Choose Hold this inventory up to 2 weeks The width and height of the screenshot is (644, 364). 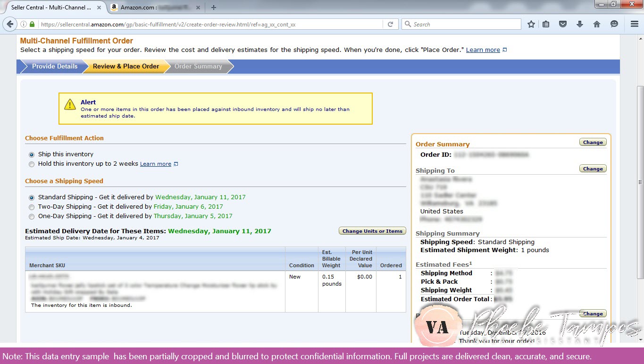coord(32,164)
